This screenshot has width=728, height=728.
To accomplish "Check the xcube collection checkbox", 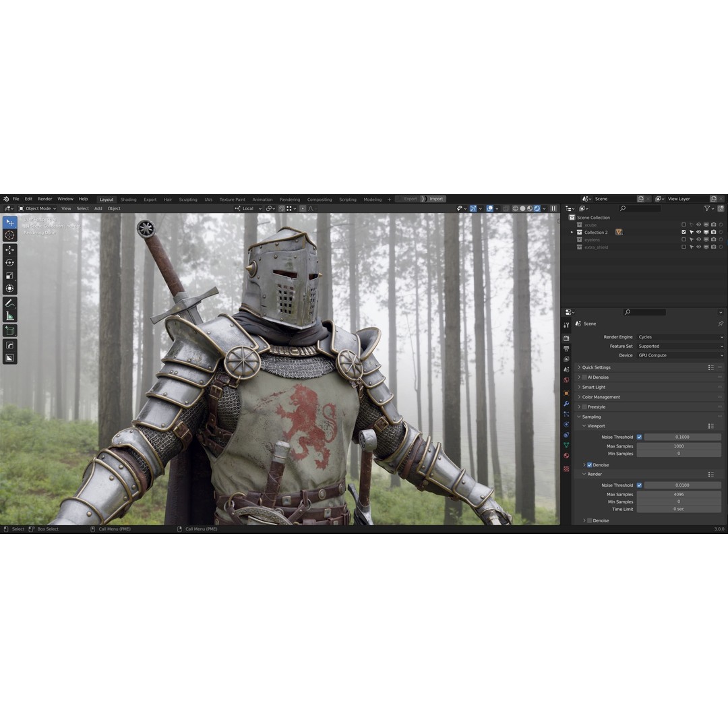I will tap(684, 224).
